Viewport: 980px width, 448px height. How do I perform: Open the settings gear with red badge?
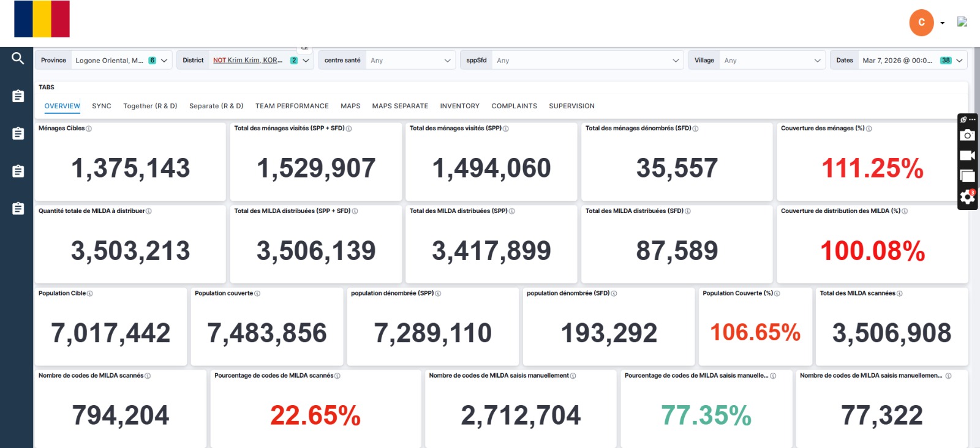pos(967,197)
